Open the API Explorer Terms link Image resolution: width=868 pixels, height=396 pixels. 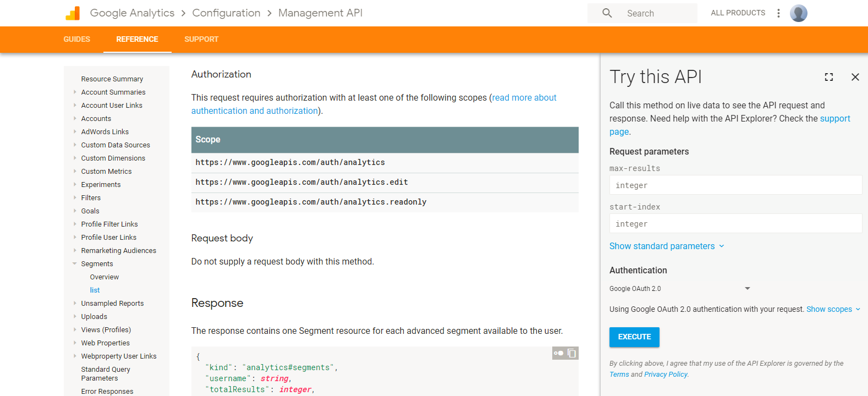click(x=619, y=375)
